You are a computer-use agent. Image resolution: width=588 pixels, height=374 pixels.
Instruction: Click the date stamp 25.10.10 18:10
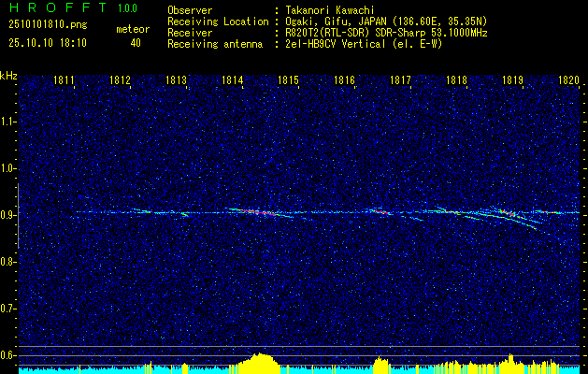(48, 43)
